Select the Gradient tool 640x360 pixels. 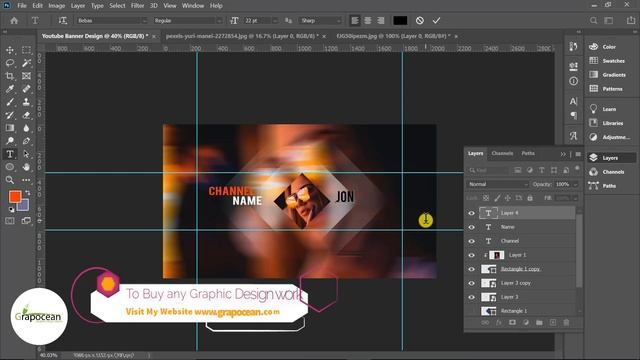click(10, 128)
